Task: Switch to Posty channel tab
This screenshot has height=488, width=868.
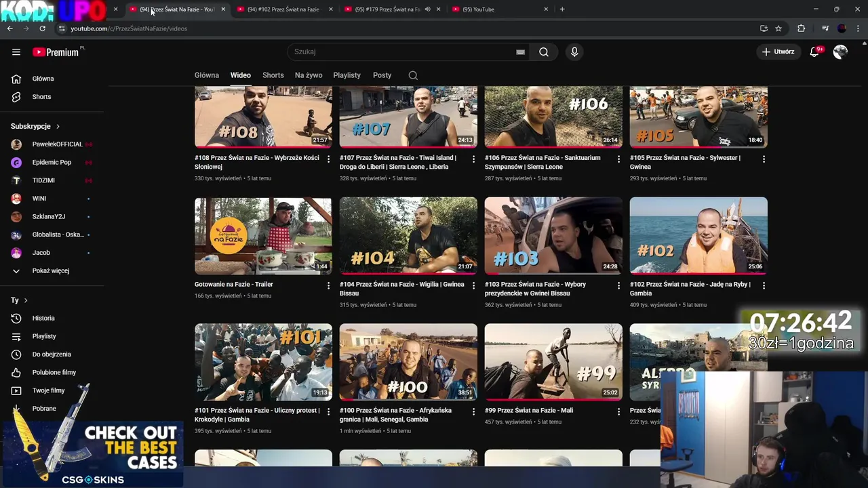Action: click(382, 75)
